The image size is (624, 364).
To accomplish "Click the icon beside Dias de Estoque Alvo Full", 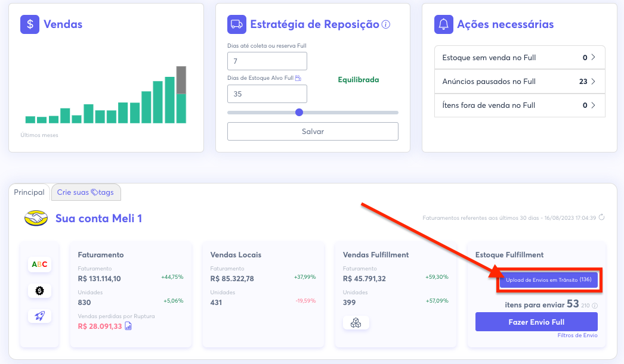I will coord(298,78).
